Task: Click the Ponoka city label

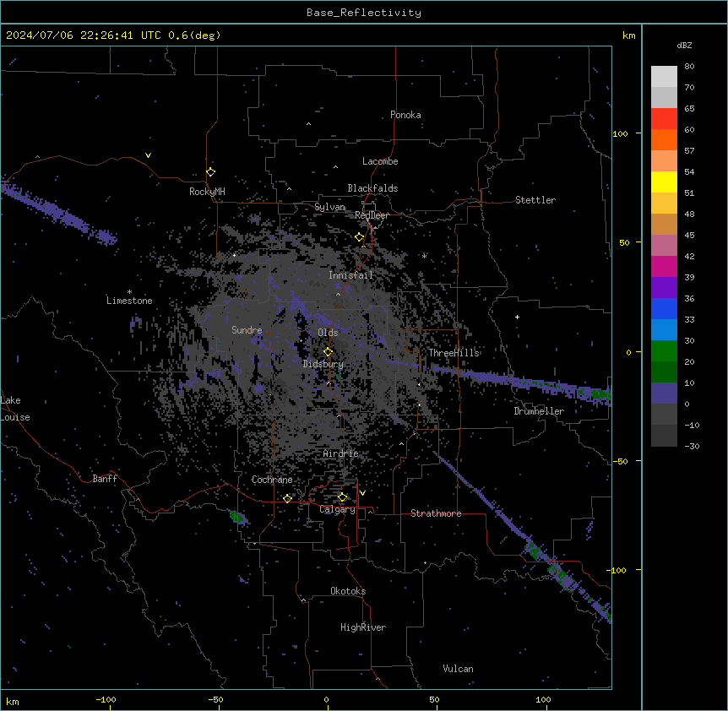Action: point(405,115)
